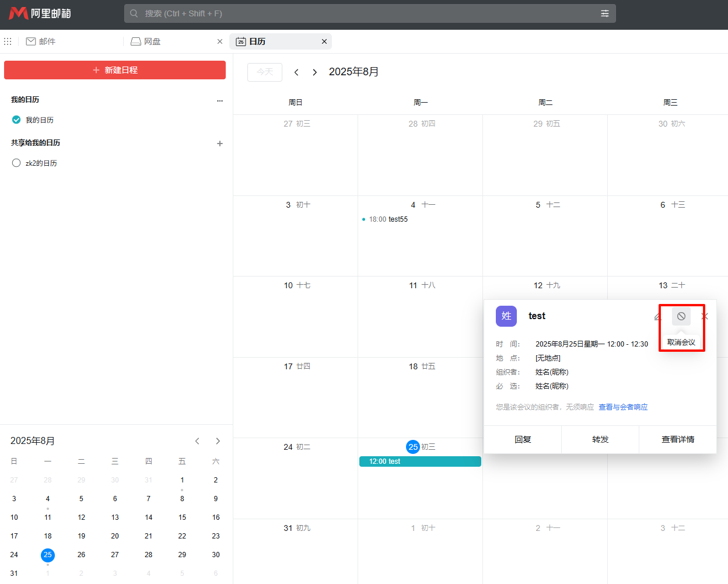This screenshot has width=728, height=584.
Task: Focus the search input field
Action: coord(370,13)
